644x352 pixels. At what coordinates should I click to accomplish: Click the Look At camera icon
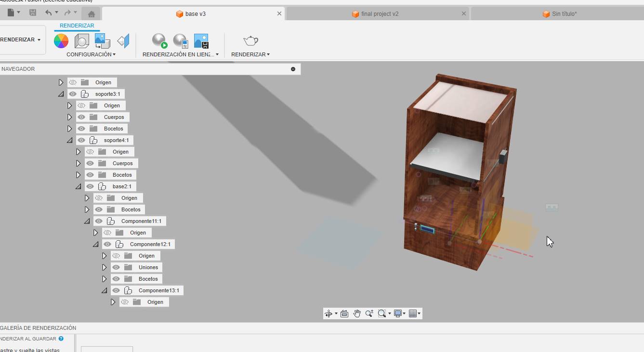tap(344, 313)
